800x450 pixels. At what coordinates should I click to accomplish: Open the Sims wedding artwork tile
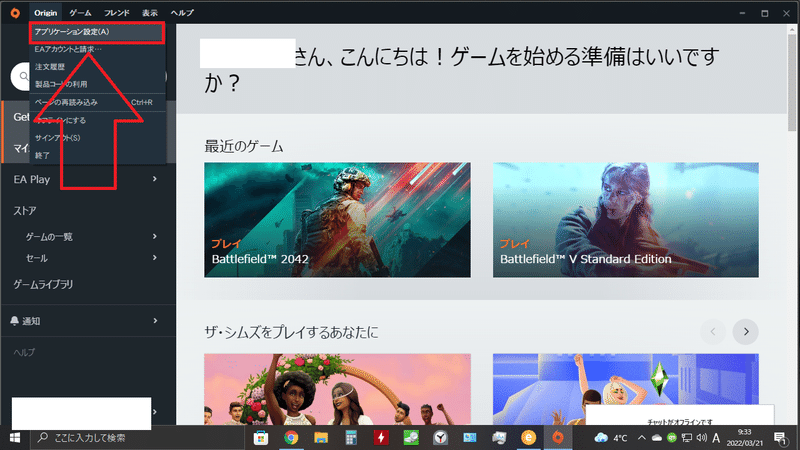[x=337, y=389]
